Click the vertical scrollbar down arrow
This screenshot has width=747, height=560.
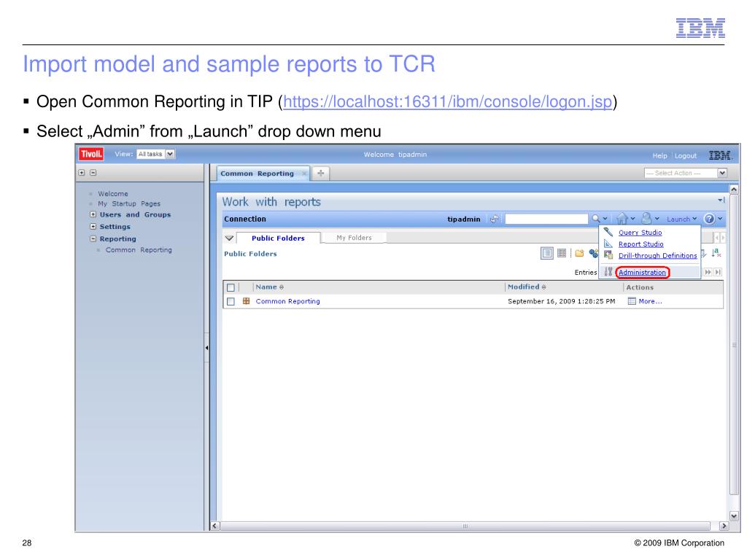(734, 516)
